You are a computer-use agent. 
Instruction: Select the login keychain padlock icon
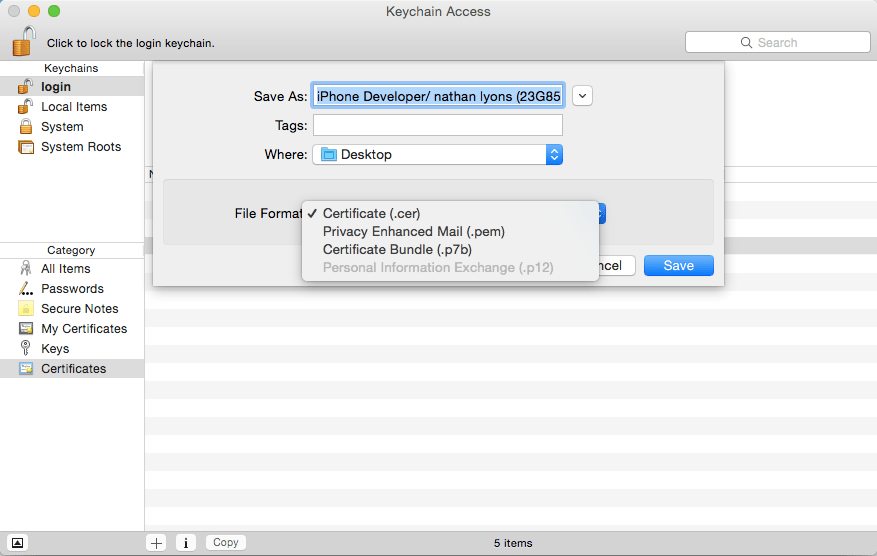click(x=25, y=86)
